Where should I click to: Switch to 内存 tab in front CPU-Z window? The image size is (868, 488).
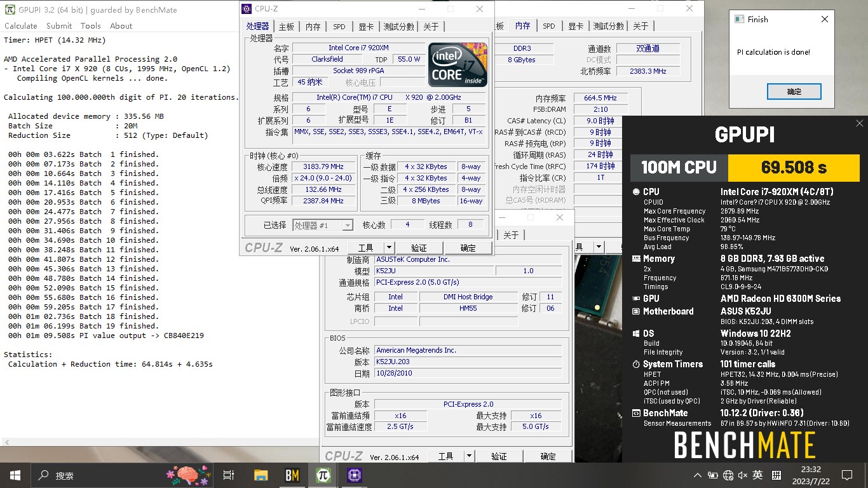click(x=313, y=27)
